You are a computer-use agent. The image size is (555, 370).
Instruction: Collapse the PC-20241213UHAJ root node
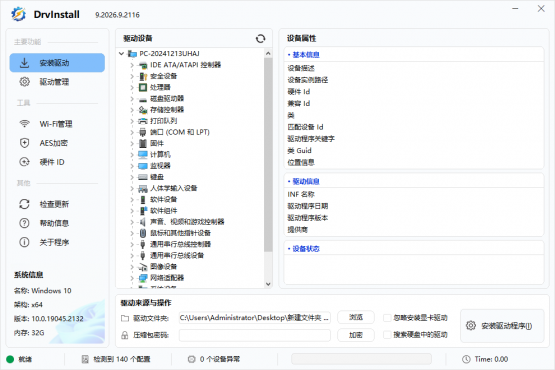pyautogui.click(x=121, y=54)
